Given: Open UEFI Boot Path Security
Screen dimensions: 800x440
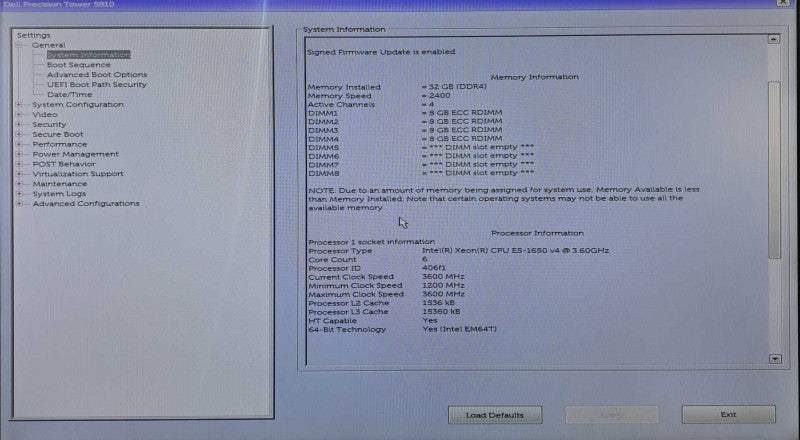Looking at the screenshot, I should tap(97, 85).
